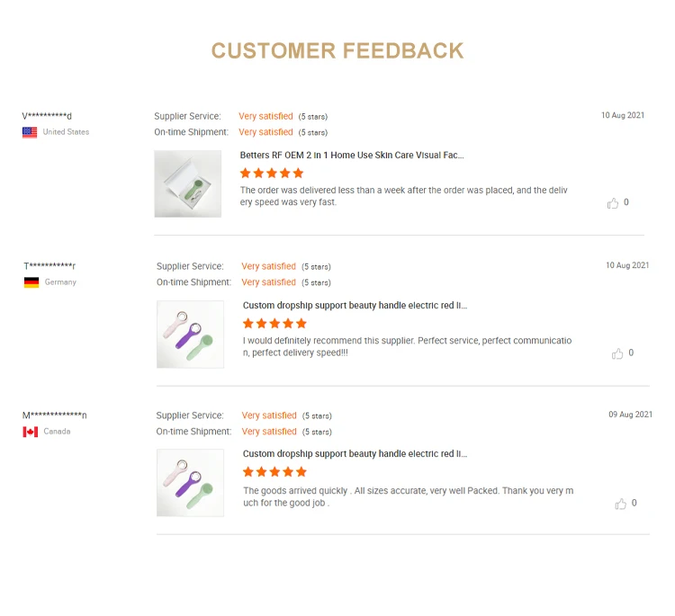Open Betters RF OEM 2 in 1 product link

pos(352,155)
